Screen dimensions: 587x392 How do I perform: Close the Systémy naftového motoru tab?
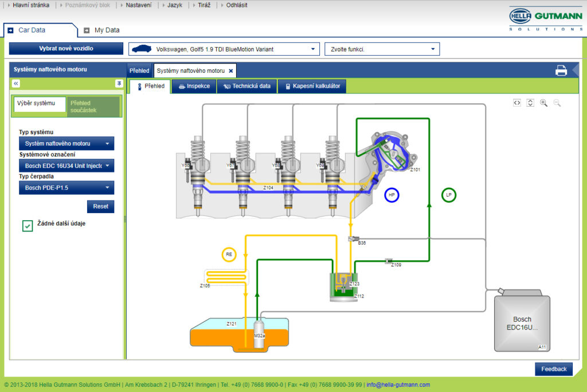point(230,70)
